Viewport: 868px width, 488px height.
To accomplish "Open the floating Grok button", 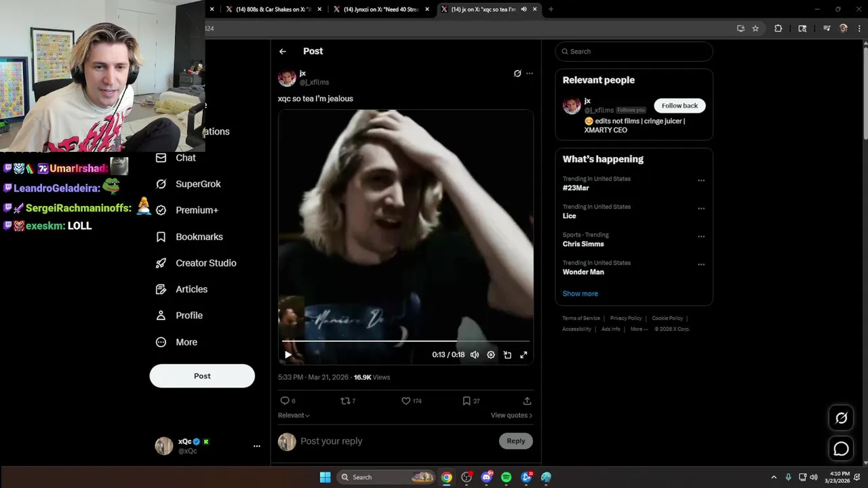I will tap(842, 418).
